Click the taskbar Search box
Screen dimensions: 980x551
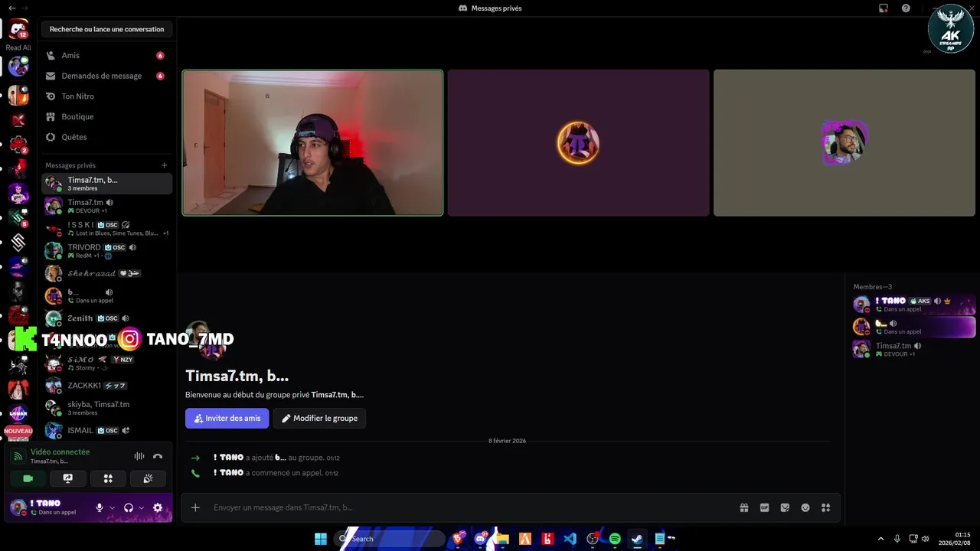(390, 539)
